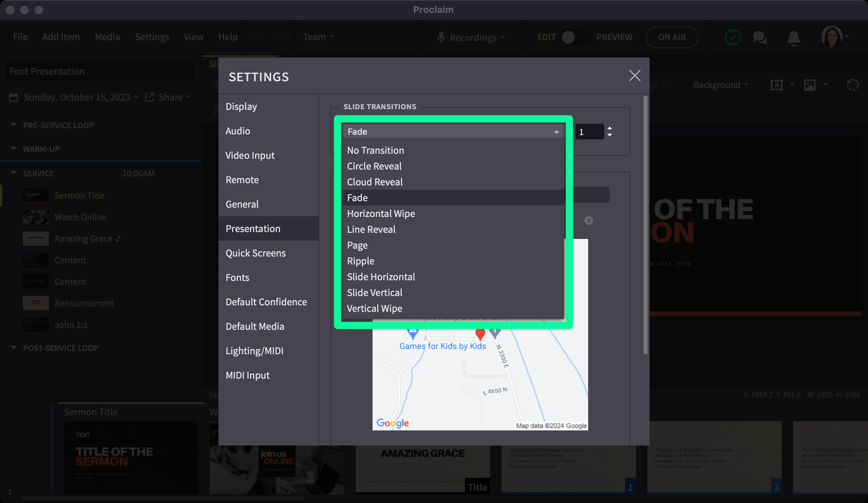
Task: Select Line Reveal transition
Action: point(453,229)
